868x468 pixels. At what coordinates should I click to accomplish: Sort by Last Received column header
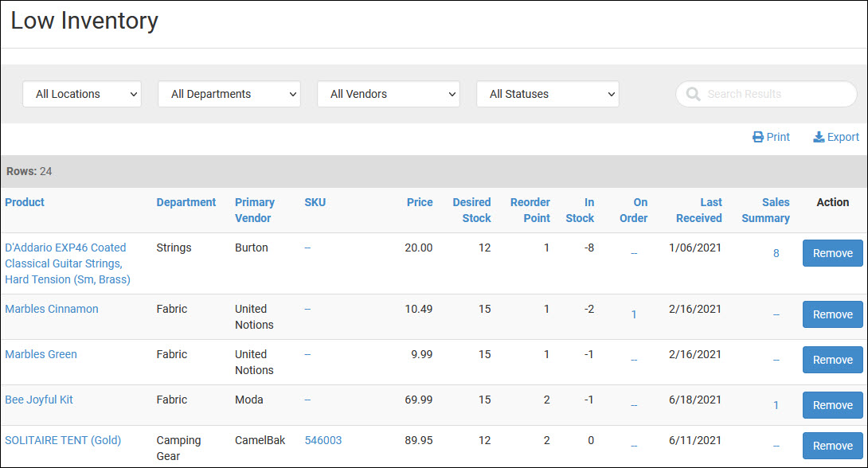click(x=699, y=210)
